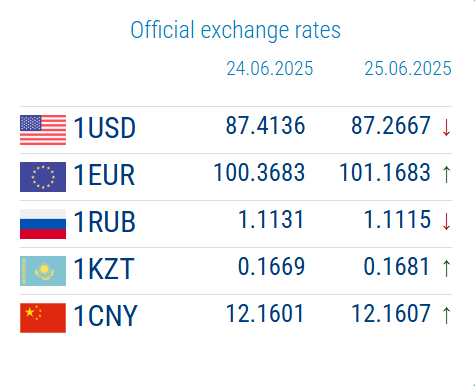
Task: Select the 25.06.2025 date column header
Action: [x=408, y=69]
